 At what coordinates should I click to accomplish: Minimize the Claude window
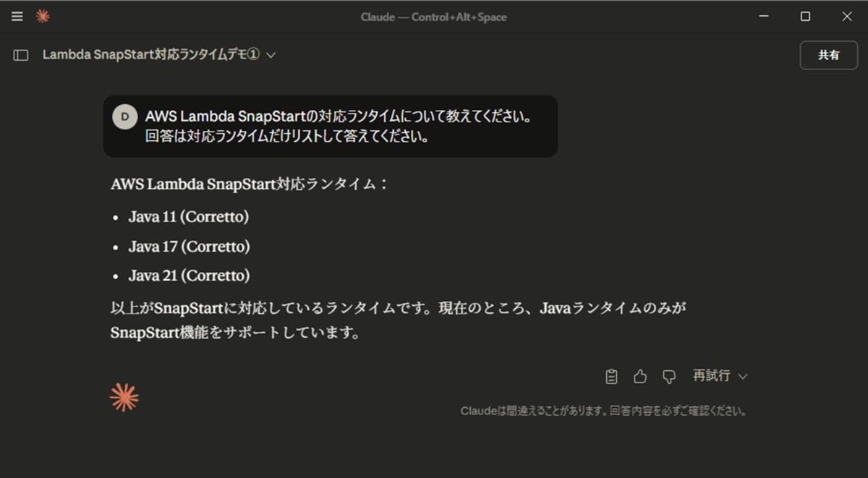click(x=763, y=17)
